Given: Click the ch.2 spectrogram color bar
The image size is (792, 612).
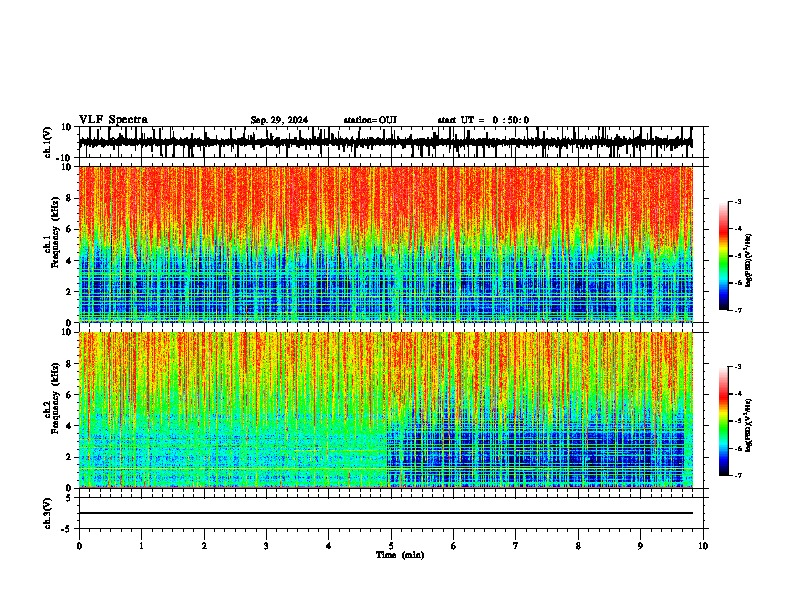Looking at the screenshot, I should point(724,421).
